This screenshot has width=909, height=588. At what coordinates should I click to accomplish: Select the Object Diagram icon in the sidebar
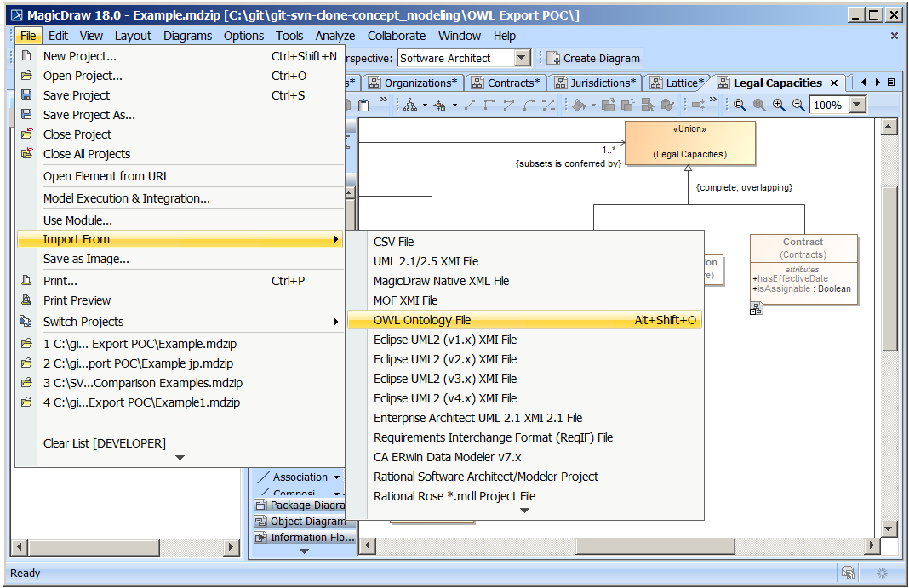pos(260,520)
